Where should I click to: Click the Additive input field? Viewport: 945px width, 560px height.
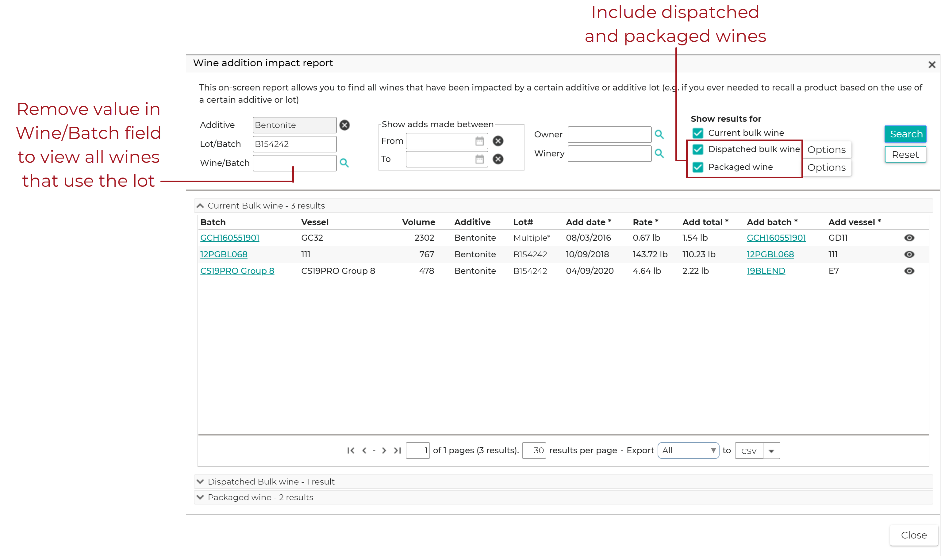(x=294, y=125)
